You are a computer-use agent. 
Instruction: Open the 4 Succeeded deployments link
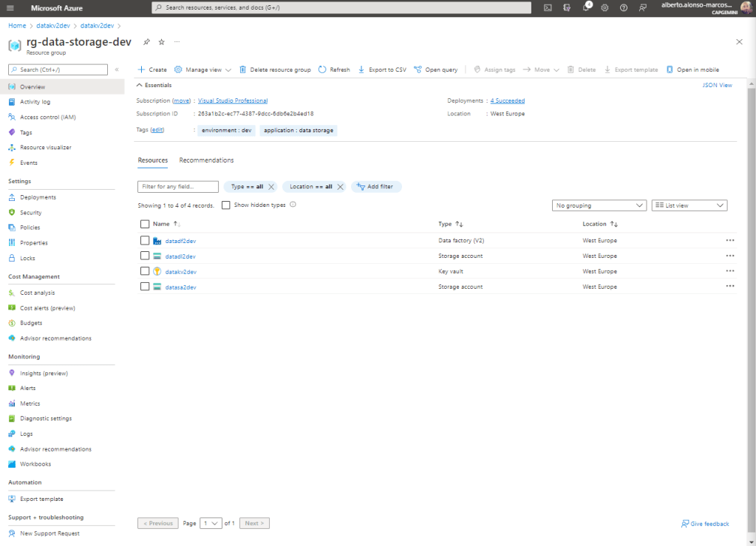pos(508,100)
